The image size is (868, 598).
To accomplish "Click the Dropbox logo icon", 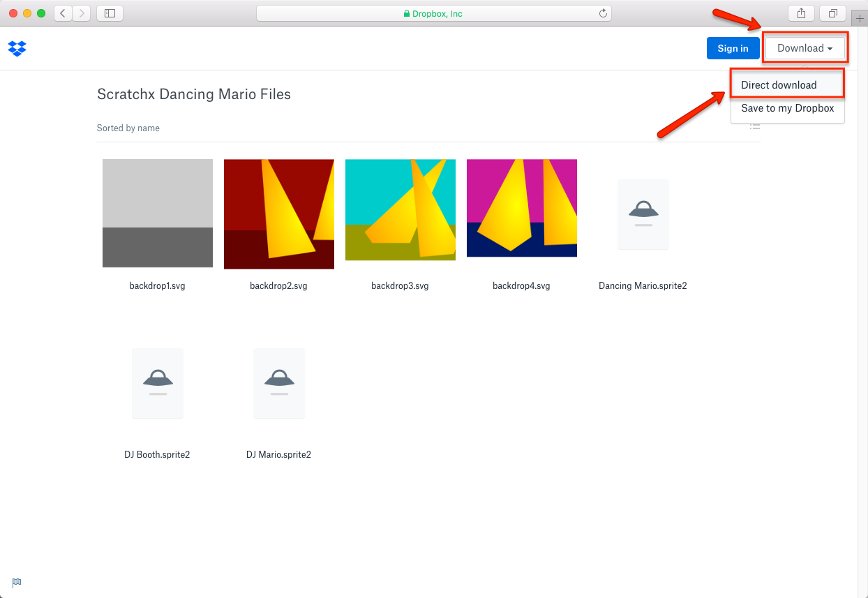I will pyautogui.click(x=17, y=48).
